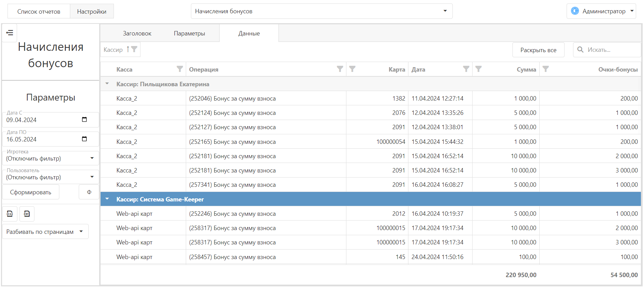Sort by the Дата column header
Image resolution: width=644 pixels, height=287 pixels.
pyautogui.click(x=418, y=70)
